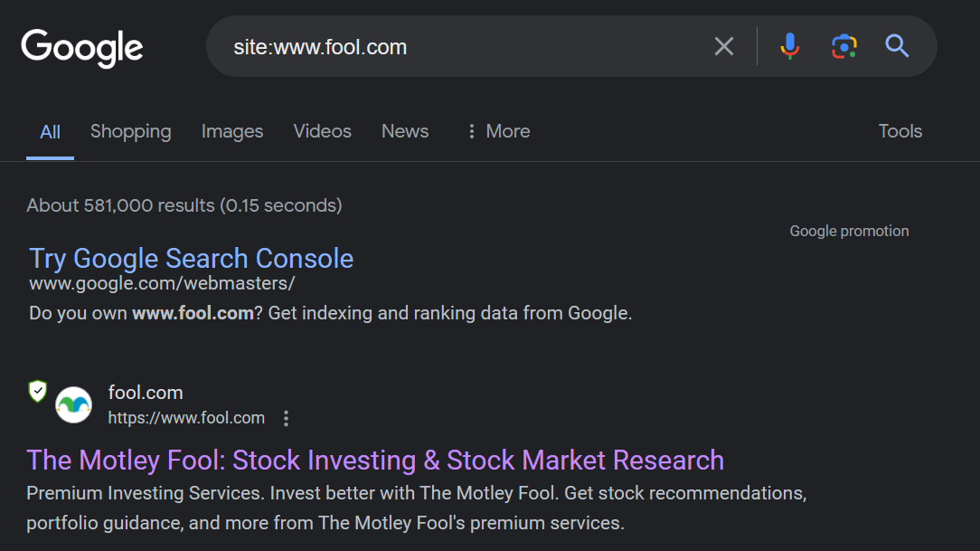Click the green shield security icon
This screenshot has width=980, height=551.
pyautogui.click(x=37, y=392)
